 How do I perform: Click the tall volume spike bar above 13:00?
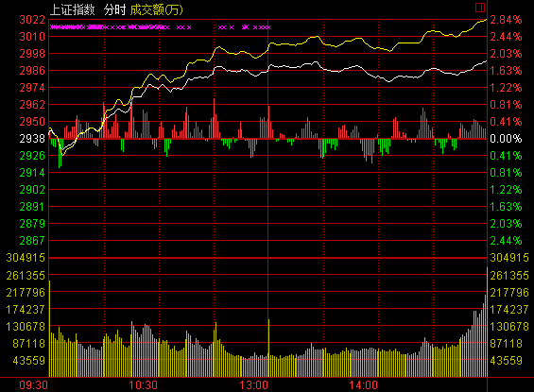(268, 348)
